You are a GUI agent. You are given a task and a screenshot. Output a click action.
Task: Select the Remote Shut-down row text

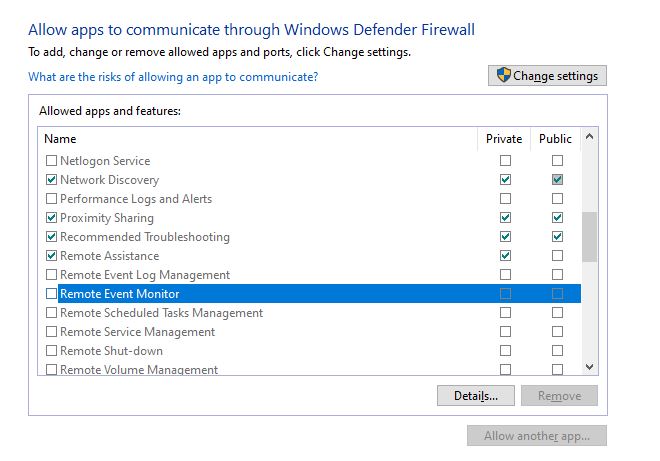pyautogui.click(x=111, y=351)
